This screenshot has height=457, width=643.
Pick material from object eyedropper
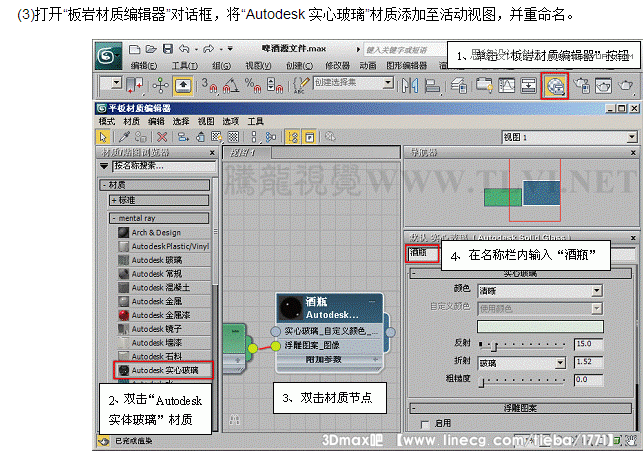(x=125, y=137)
